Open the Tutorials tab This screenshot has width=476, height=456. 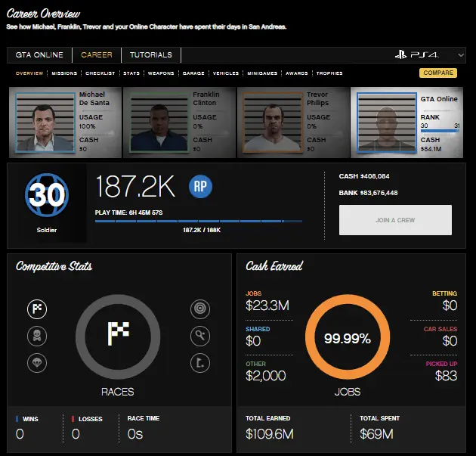151,55
